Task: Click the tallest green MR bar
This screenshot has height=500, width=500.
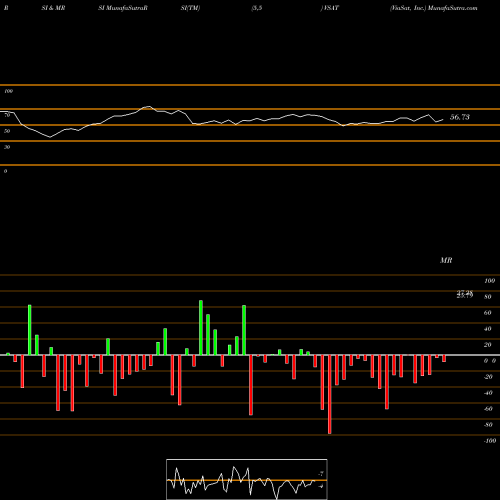Action: (x=201, y=328)
